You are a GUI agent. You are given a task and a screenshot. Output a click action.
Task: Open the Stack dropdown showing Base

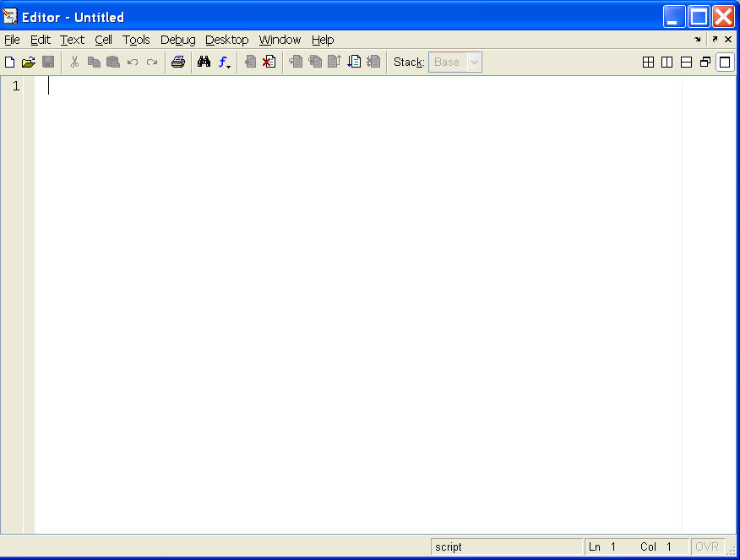[x=455, y=63]
